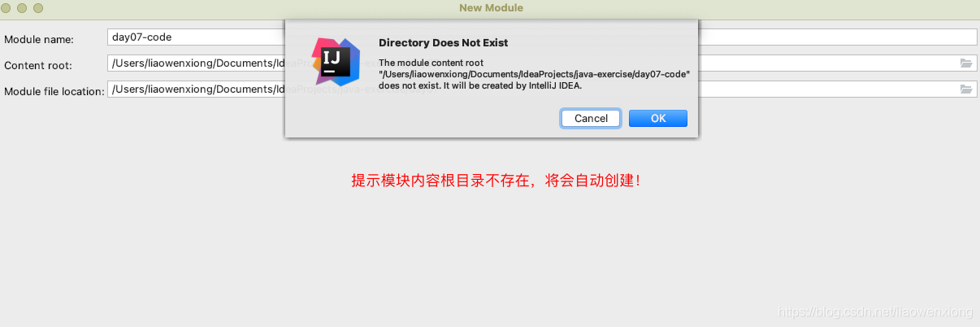Screen dimensions: 980x327
Task: Select the Module file location path field
Action: (542, 89)
